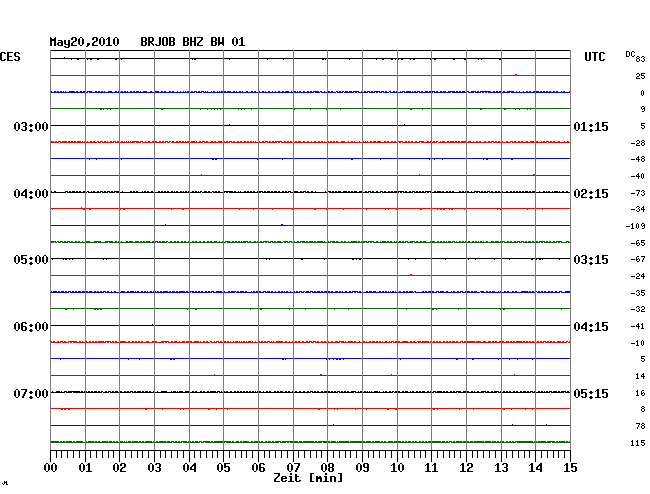Click the CES time label "05:00"

[31, 260]
